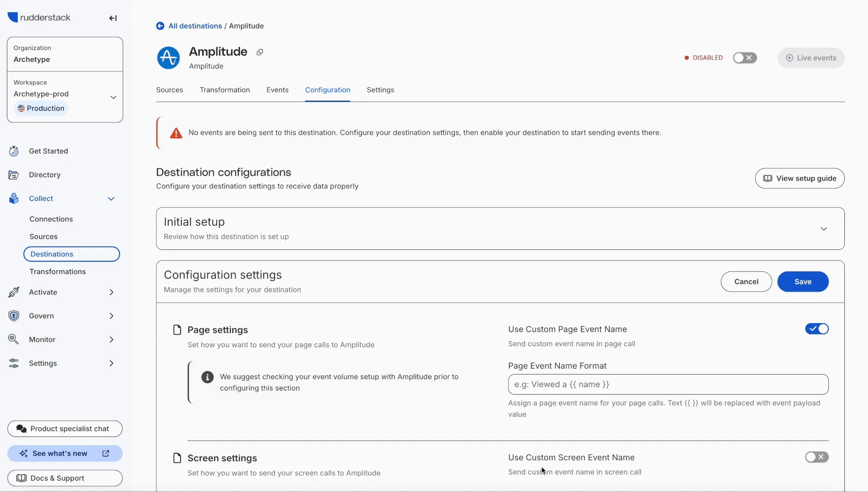Switch to the Sources tab
Image resolution: width=868 pixels, height=492 pixels.
(170, 90)
